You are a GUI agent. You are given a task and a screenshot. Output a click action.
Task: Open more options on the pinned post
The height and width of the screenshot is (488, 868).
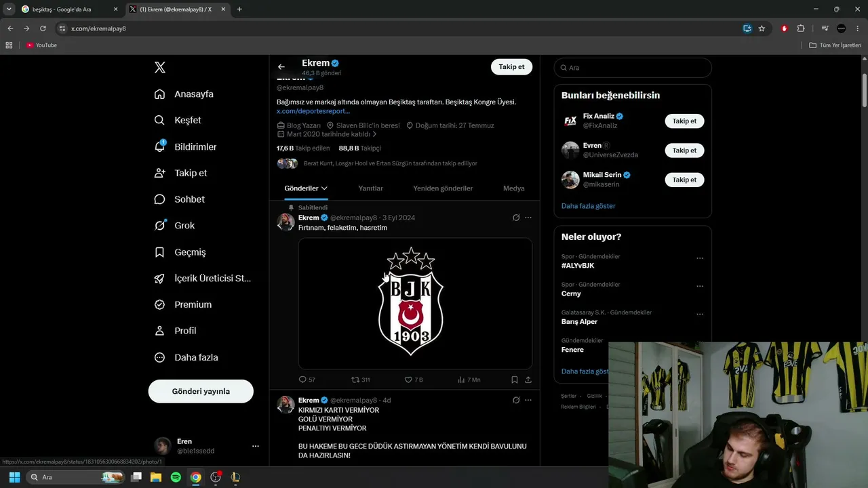(528, 218)
